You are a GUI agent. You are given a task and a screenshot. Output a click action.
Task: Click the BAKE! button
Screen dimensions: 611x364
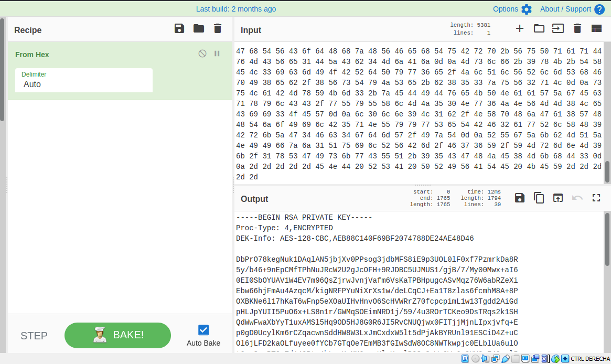pos(117,335)
